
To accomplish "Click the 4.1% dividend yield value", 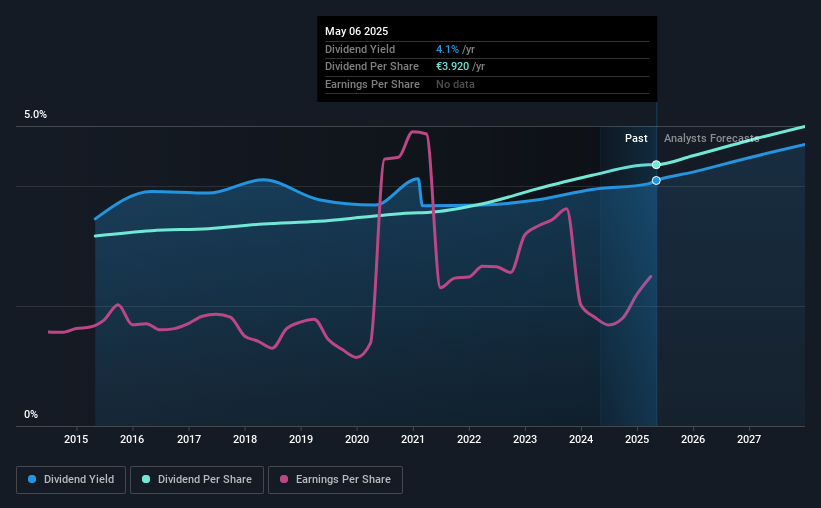I will click(x=447, y=49).
